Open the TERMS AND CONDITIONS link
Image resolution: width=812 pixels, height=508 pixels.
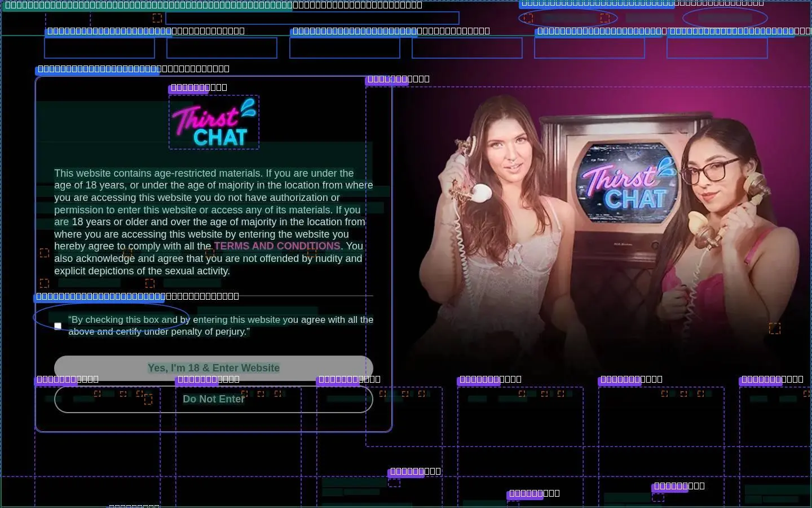click(x=277, y=246)
